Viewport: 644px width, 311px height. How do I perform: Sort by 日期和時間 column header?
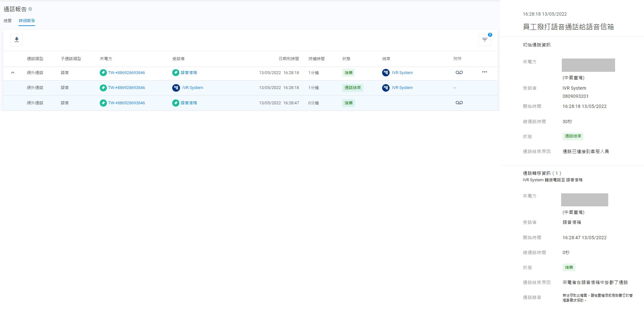[x=289, y=59]
